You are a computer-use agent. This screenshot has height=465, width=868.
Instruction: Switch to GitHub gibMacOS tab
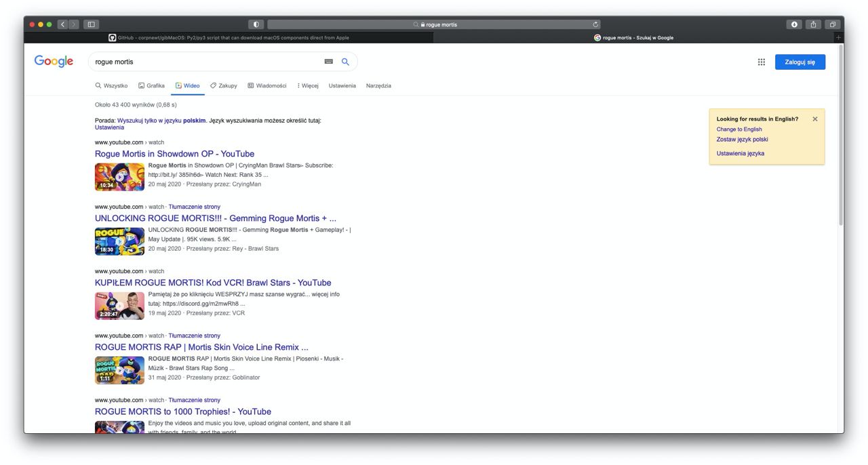(x=229, y=37)
